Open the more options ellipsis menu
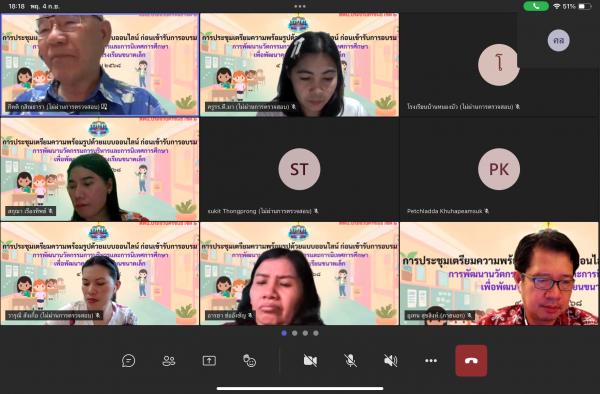Image resolution: width=600 pixels, height=394 pixels. [x=431, y=360]
